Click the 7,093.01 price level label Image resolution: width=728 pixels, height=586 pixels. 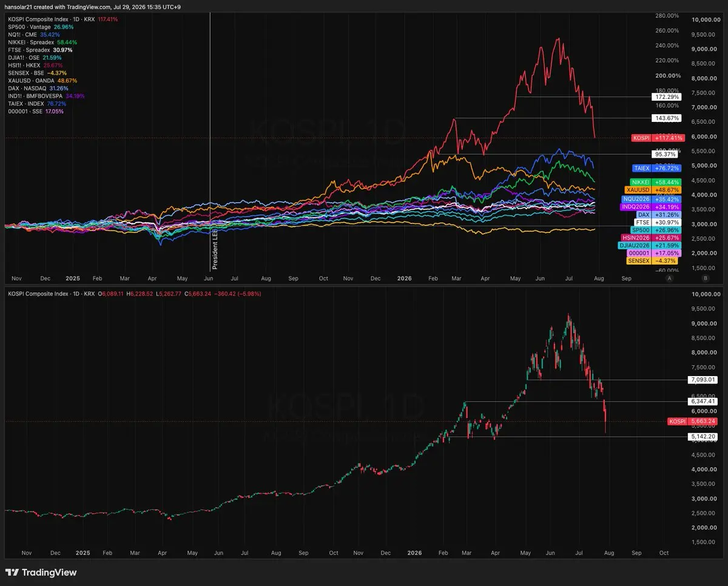pyautogui.click(x=703, y=380)
